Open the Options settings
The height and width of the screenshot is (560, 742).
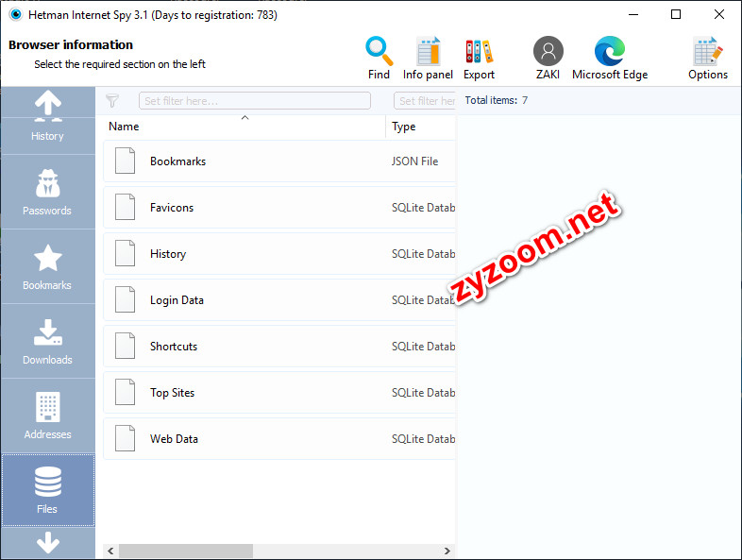708,58
